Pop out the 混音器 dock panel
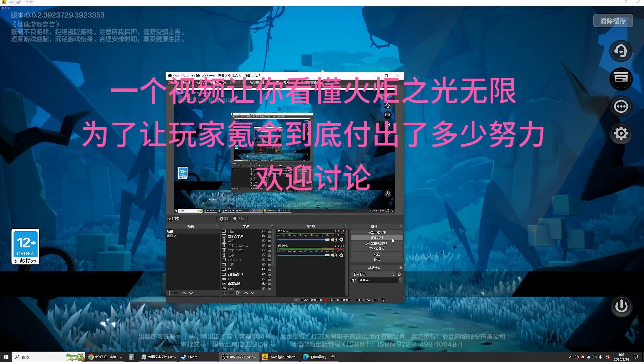644x362 pixels. 346,226
